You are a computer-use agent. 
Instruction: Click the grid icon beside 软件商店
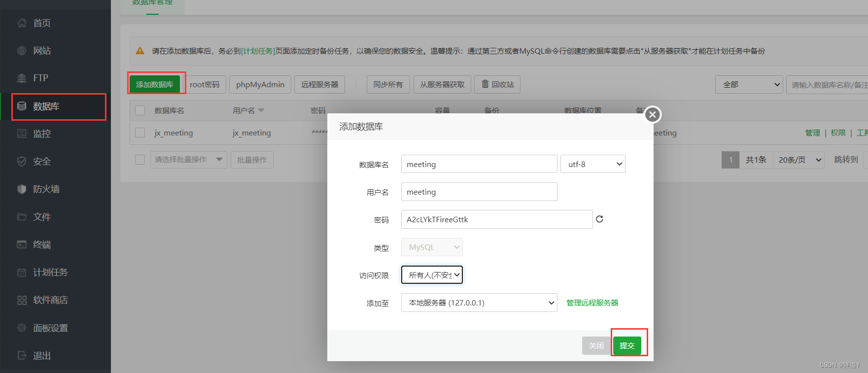(22, 300)
